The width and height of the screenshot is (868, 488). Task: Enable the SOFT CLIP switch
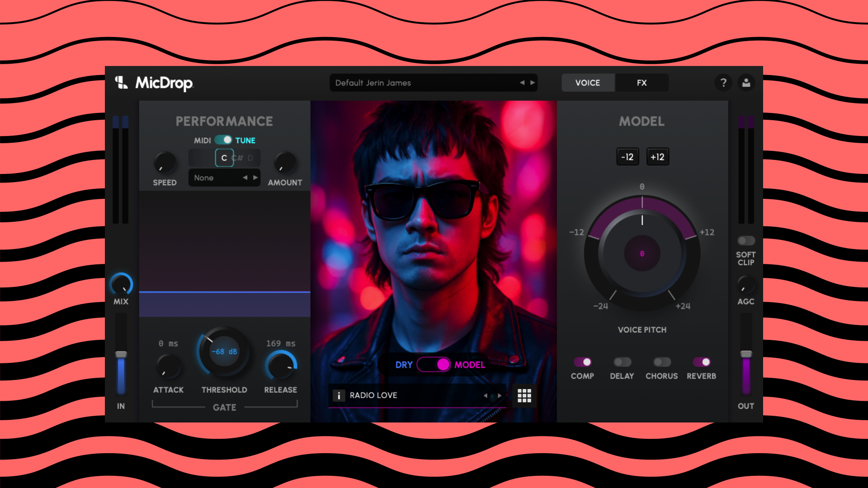coord(746,241)
